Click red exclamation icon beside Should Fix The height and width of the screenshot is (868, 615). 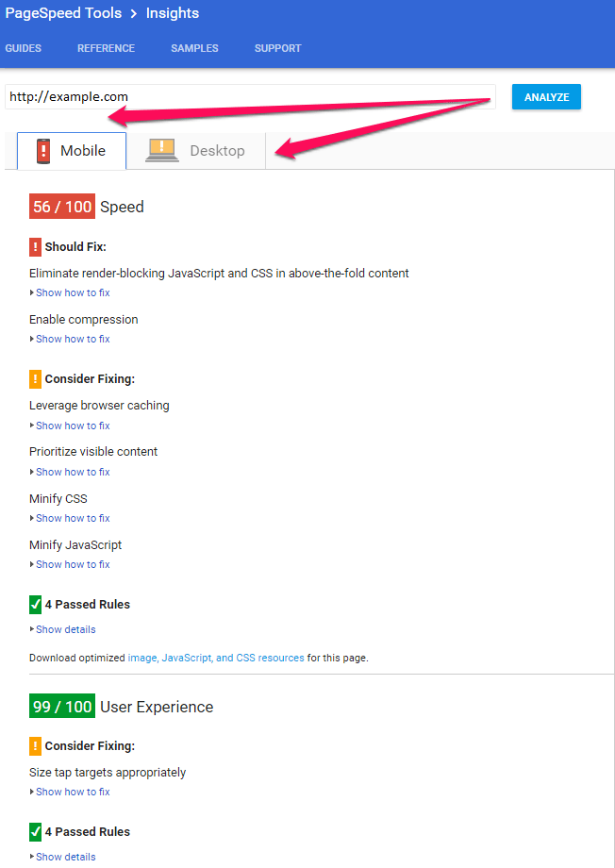[x=36, y=247]
